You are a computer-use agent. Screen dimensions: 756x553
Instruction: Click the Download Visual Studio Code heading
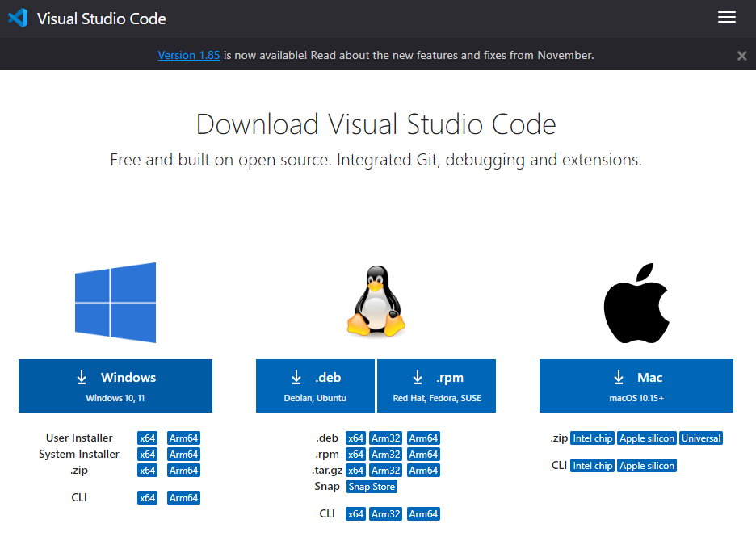point(376,124)
